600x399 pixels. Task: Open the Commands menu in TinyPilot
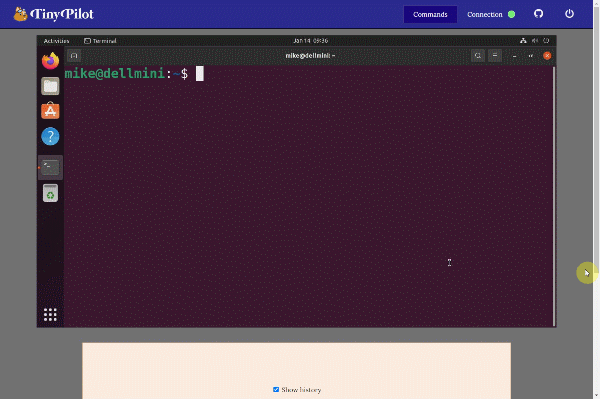point(430,15)
